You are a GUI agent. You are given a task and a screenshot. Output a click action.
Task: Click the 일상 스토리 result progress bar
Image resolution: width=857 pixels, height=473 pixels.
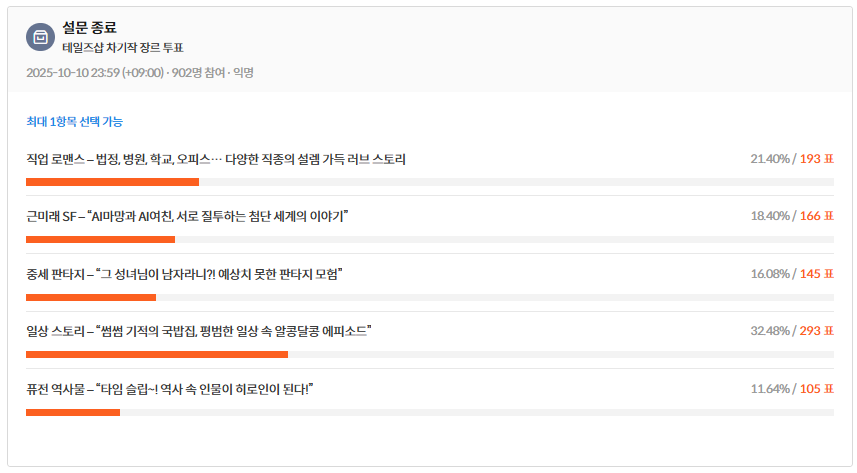point(430,355)
